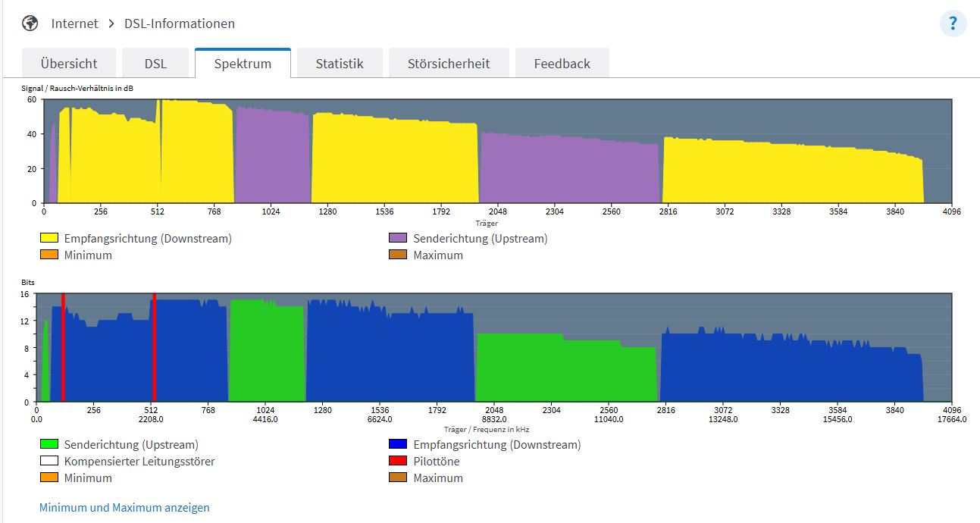
Task: Switch to the Übersicht tab
Action: (69, 64)
